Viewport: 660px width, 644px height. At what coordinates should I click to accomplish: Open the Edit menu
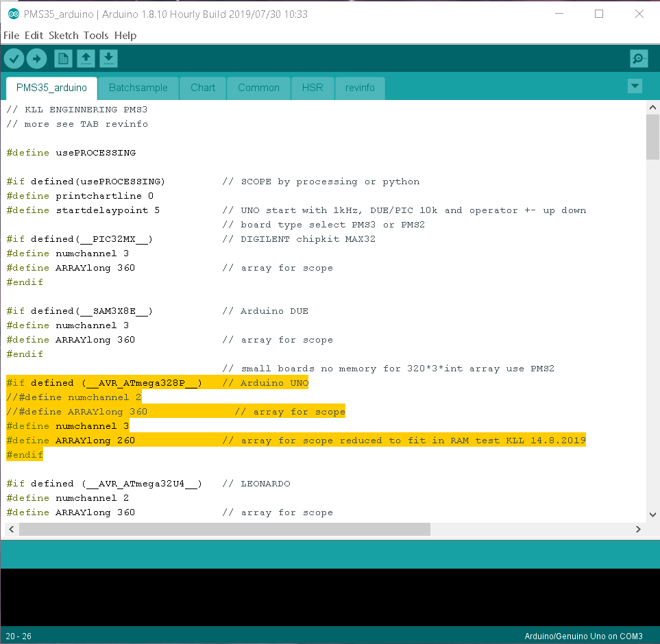point(34,36)
